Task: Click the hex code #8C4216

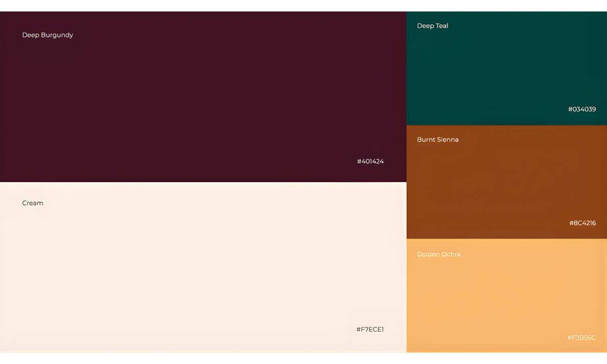Action: click(582, 223)
